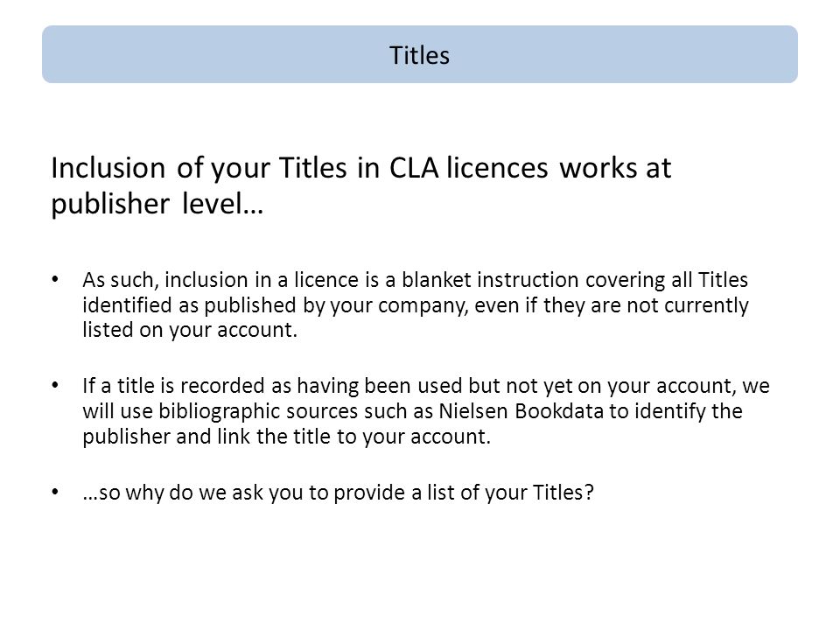The image size is (840, 630).
Task: Click the word Titles in the blue header
Action: 419,55
